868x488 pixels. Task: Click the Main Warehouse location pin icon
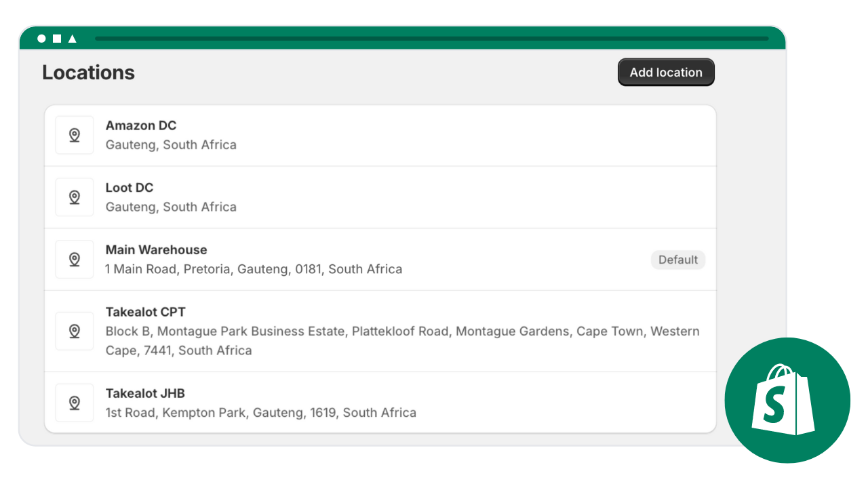tap(75, 260)
